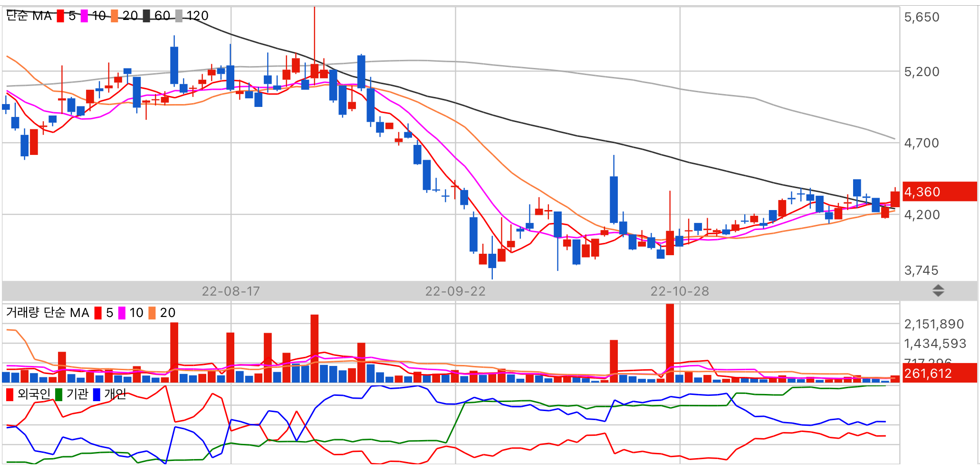This screenshot has width=980, height=470.
Task: Click the tallest red volume bar near 22-10-28
Action: click(670, 343)
